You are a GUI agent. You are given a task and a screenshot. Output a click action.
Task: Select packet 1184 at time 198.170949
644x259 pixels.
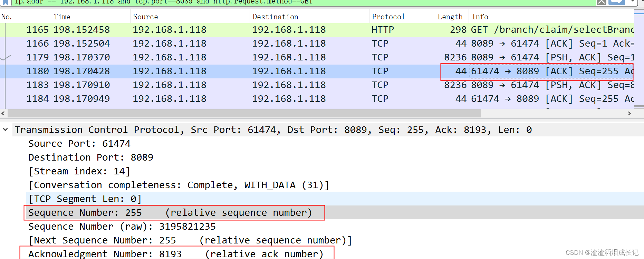(317, 99)
